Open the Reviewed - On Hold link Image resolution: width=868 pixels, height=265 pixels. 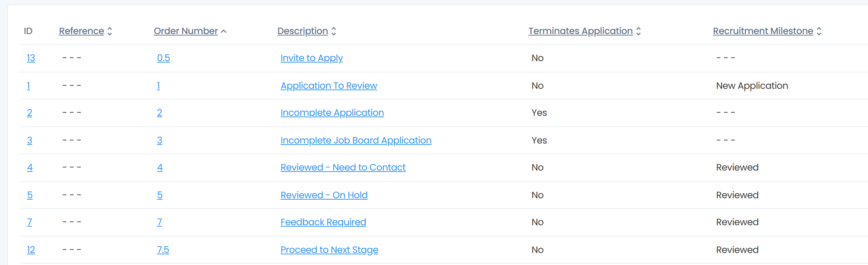pos(324,195)
